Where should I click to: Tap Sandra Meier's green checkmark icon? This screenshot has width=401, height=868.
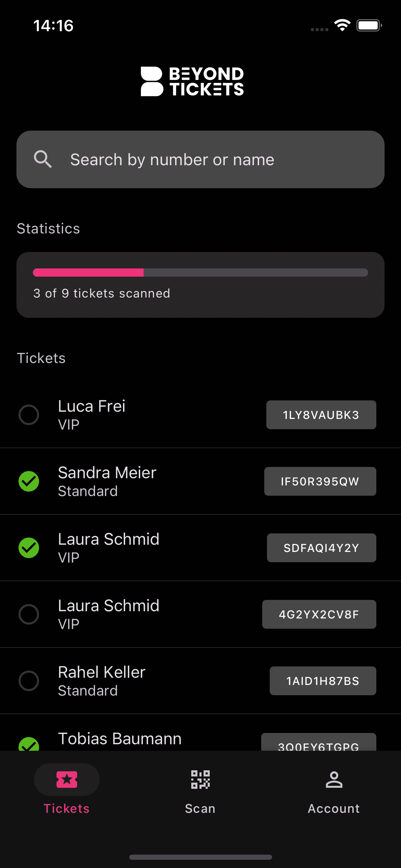point(29,481)
